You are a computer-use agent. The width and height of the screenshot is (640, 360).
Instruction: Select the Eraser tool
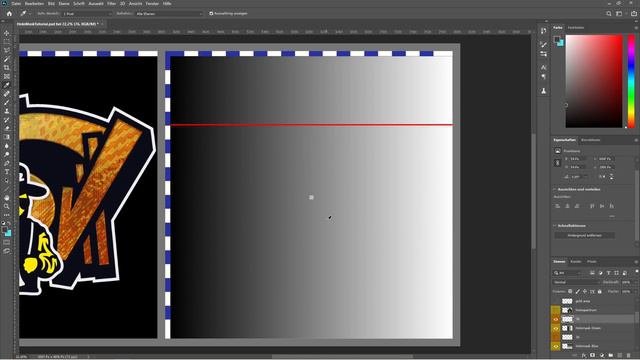7,129
